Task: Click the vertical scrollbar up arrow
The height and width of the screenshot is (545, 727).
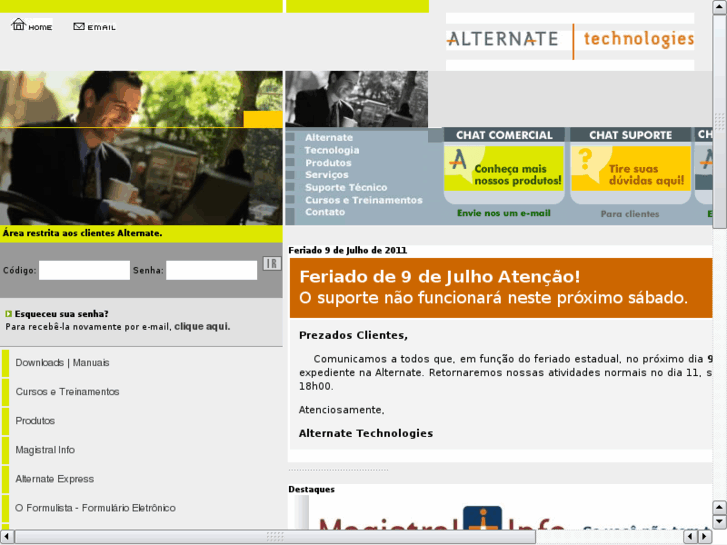Action: coord(719,7)
